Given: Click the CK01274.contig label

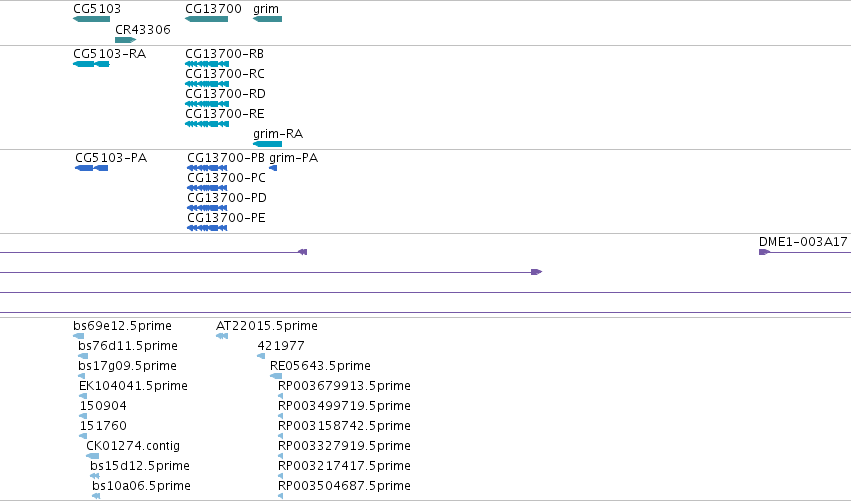Looking at the screenshot, I should 133,446.
